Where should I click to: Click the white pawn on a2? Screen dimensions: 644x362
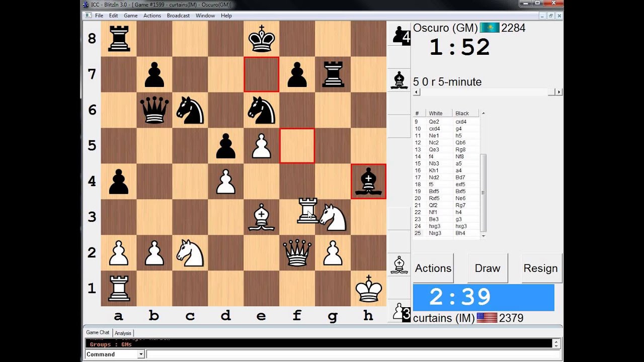click(x=119, y=253)
